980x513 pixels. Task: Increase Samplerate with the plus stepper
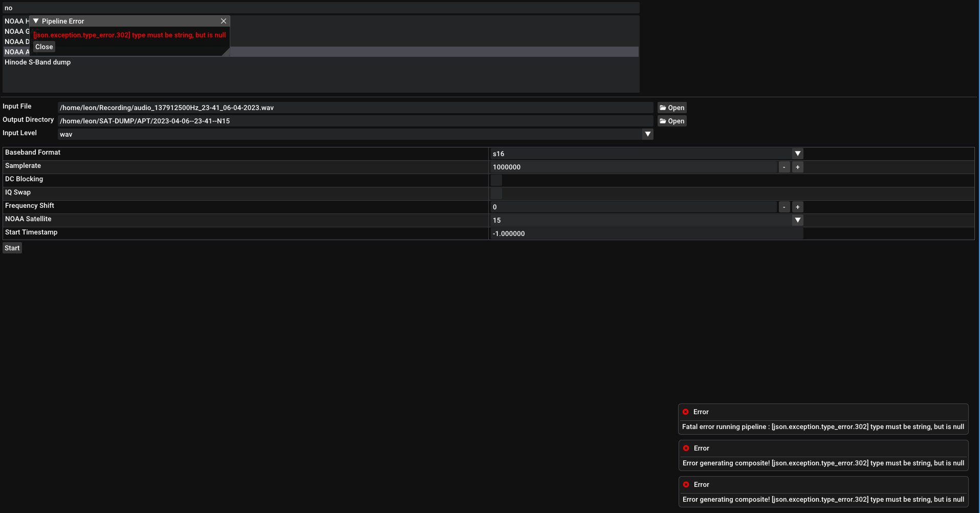tap(797, 167)
